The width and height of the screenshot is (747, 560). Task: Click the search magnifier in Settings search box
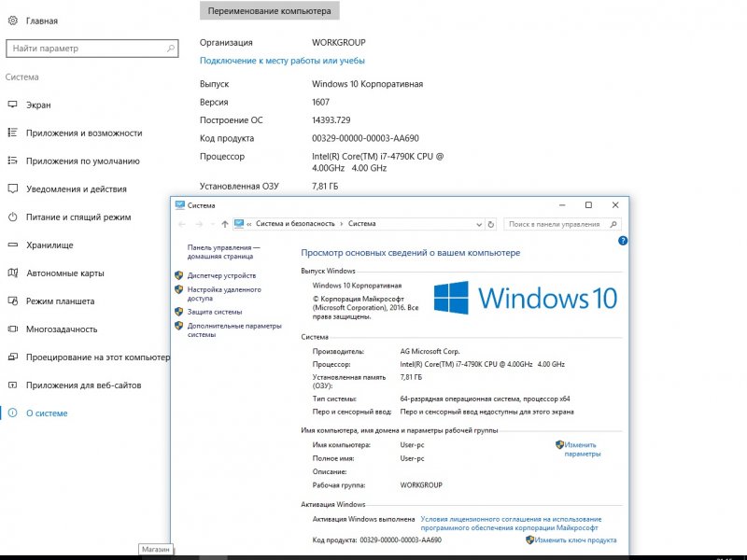171,49
